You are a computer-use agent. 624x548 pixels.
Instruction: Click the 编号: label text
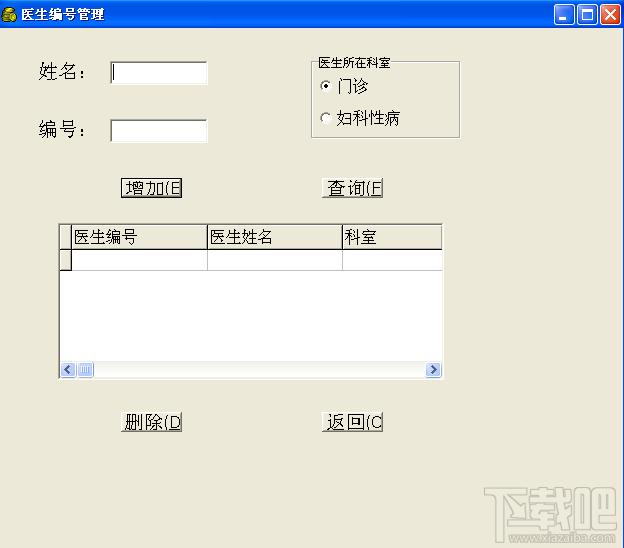coord(62,130)
